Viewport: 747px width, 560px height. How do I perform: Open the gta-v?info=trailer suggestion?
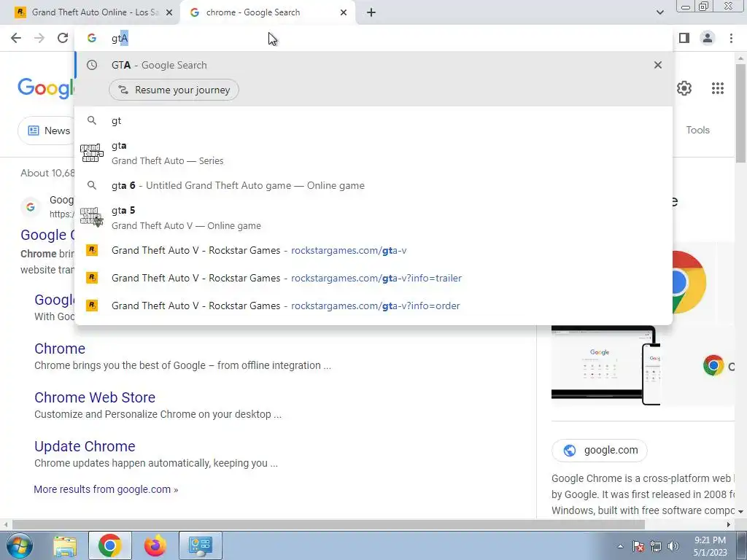[373, 278]
